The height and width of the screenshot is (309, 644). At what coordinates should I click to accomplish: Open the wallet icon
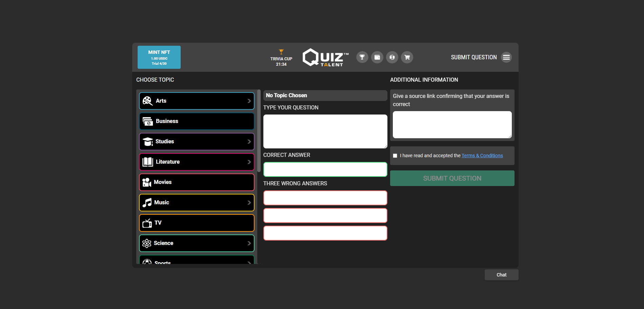point(377,57)
